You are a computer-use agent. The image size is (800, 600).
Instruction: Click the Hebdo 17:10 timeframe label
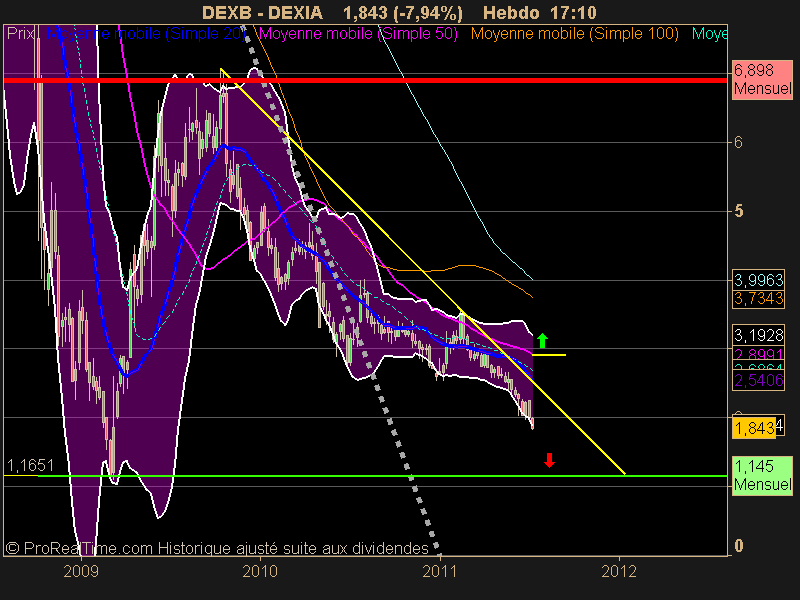coord(540,12)
